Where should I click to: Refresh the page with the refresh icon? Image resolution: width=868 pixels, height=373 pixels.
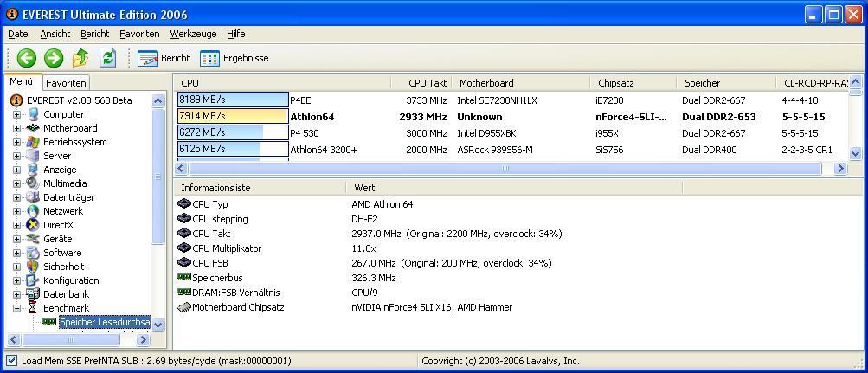(x=107, y=58)
